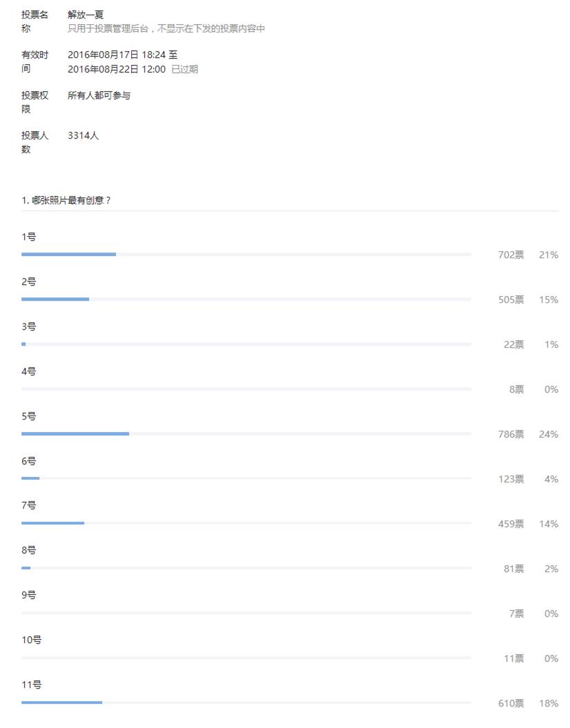Click the 所有人都可参与 permission text

pos(99,95)
